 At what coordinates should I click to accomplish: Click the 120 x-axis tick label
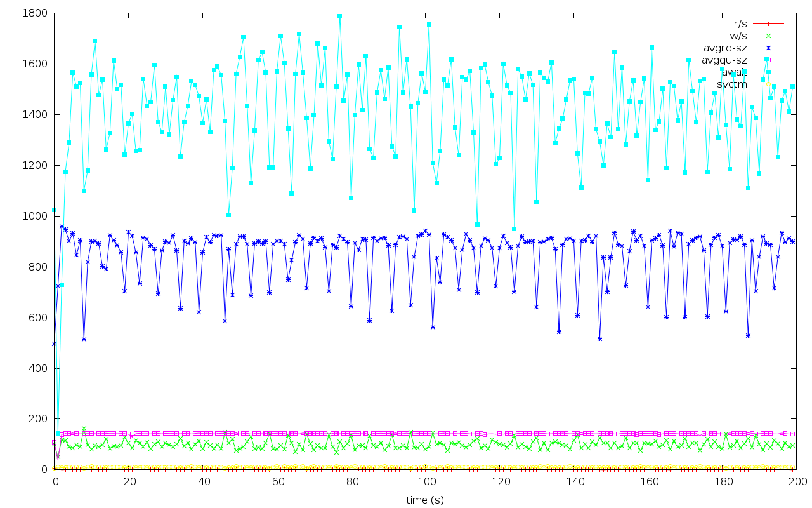(x=500, y=482)
